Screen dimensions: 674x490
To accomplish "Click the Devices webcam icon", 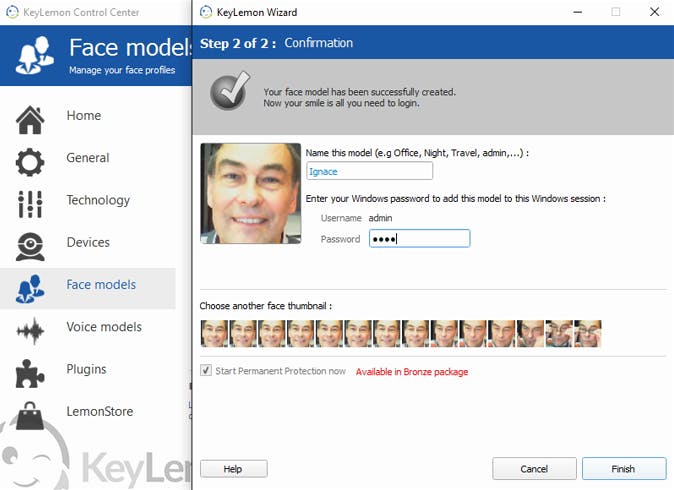I will pyautogui.click(x=30, y=246).
